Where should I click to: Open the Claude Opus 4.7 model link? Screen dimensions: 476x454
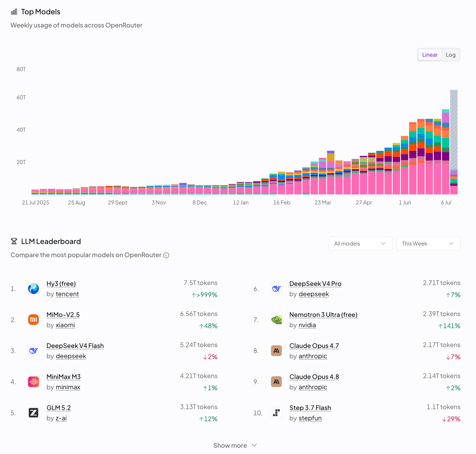click(314, 346)
